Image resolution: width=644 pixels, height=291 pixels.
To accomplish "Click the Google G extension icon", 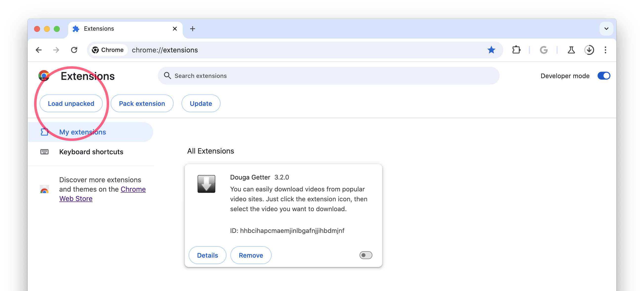I will (x=543, y=50).
